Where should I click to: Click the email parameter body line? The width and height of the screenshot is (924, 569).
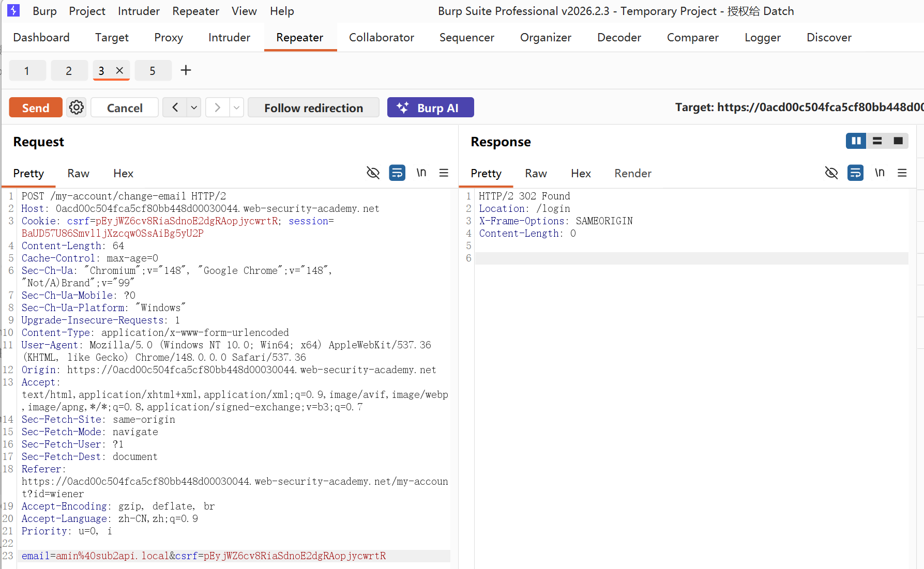coord(204,556)
